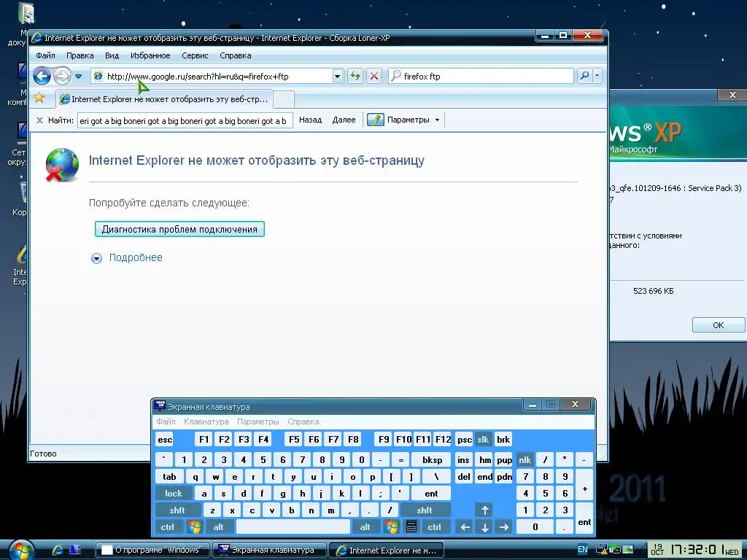Toggle the slk key on on-screen keyboard
747x560 pixels.
click(x=483, y=440)
